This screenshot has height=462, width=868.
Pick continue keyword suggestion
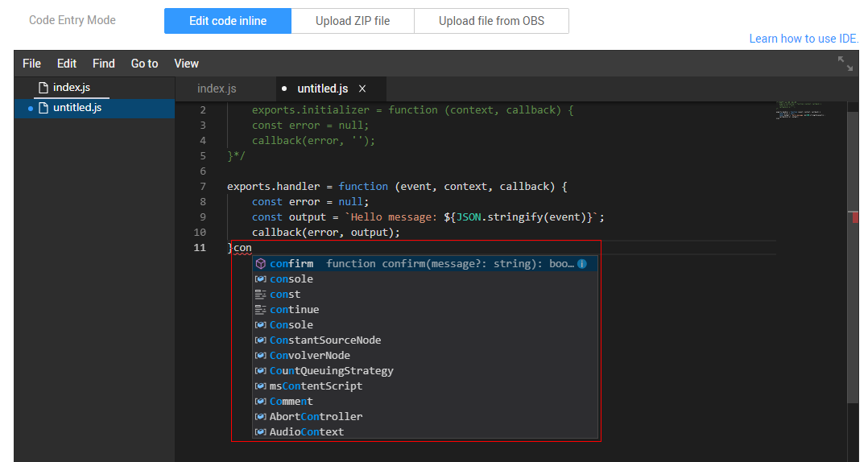click(425, 310)
